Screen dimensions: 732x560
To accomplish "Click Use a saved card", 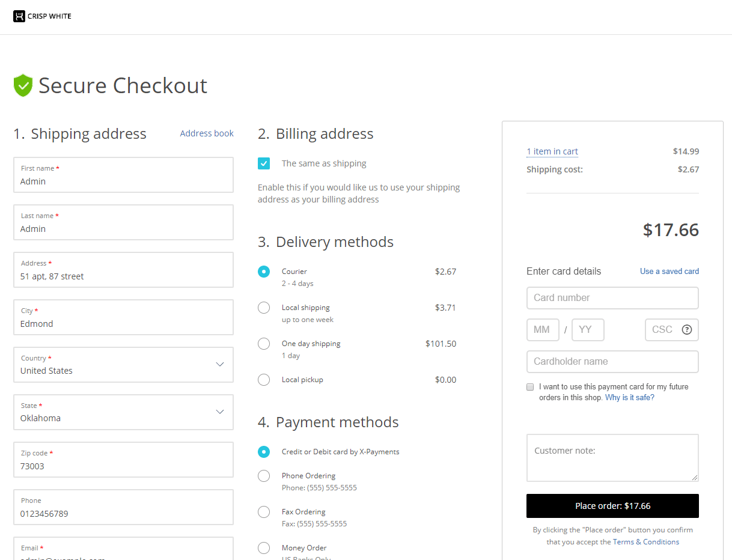I will [669, 271].
